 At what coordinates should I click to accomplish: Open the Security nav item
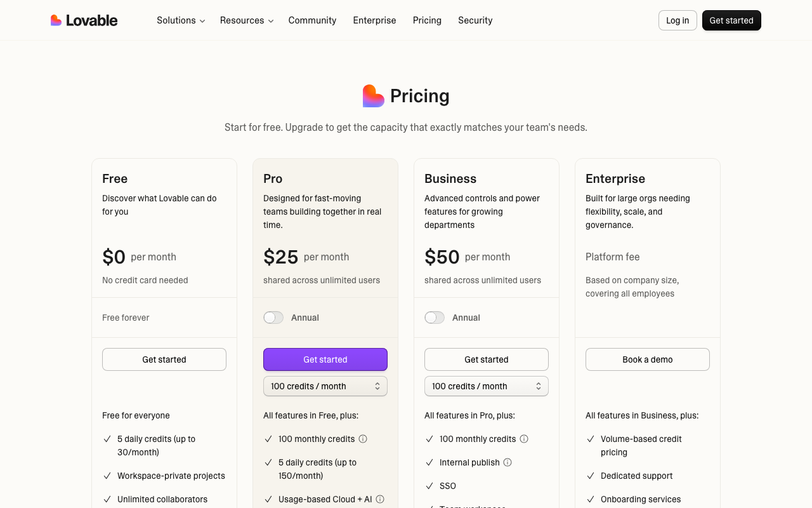(475, 20)
